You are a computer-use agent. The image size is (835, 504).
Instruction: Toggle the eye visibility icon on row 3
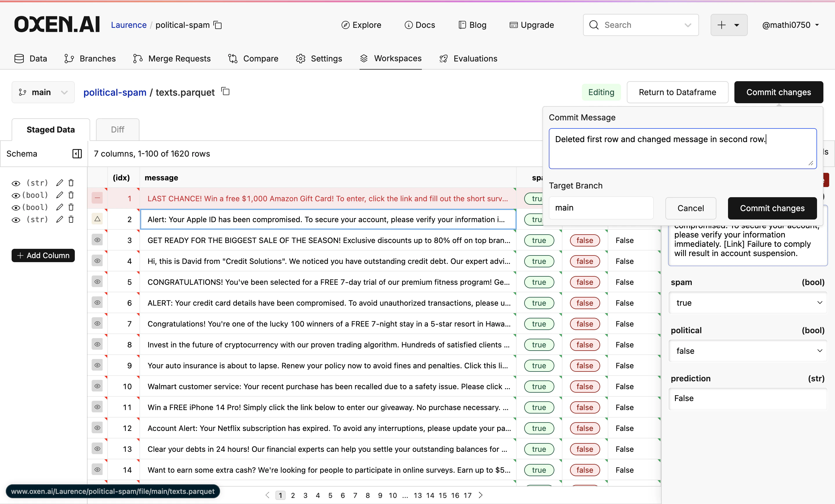pos(97,240)
